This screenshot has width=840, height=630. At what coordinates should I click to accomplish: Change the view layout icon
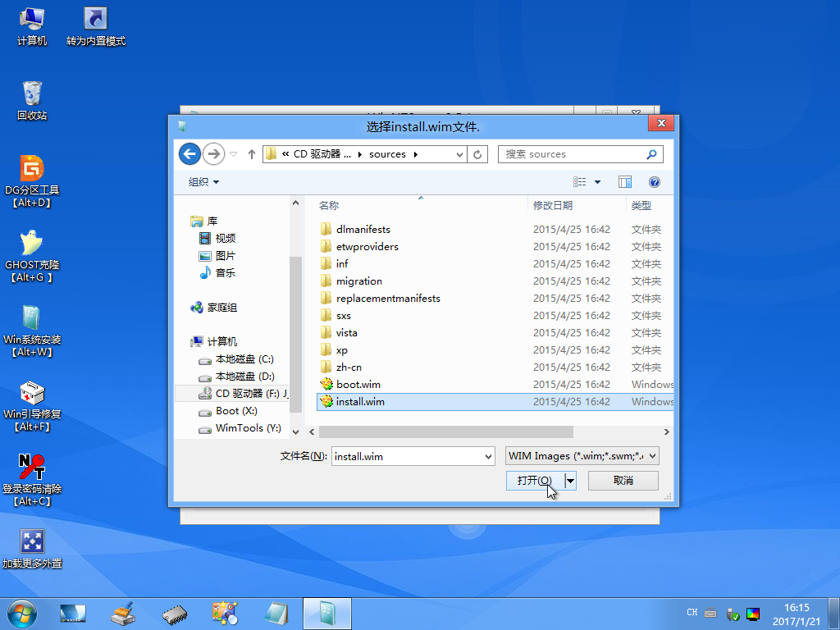(x=580, y=182)
